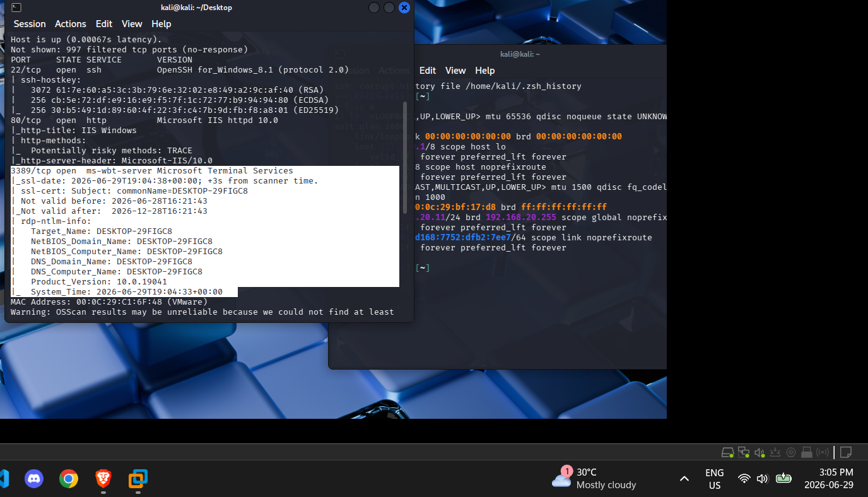
Task: Expand the hidden system tray icons chevron
Action: (684, 479)
